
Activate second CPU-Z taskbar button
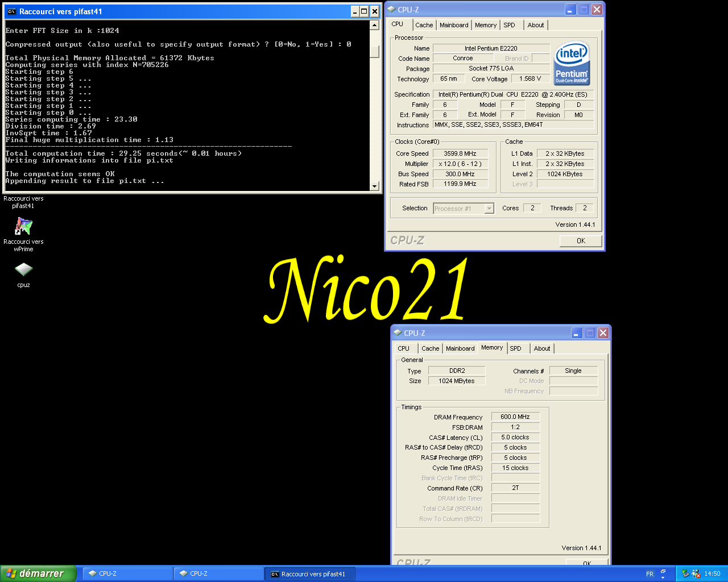219,574
